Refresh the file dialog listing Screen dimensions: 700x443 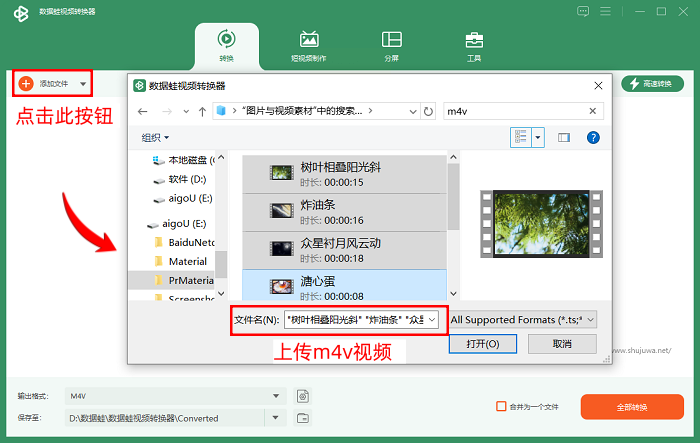428,112
